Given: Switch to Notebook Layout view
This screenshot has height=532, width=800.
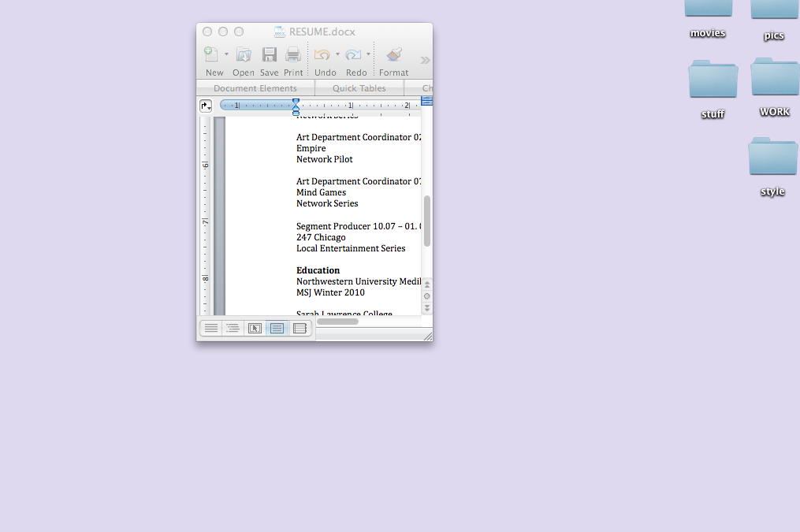Looking at the screenshot, I should [x=300, y=328].
